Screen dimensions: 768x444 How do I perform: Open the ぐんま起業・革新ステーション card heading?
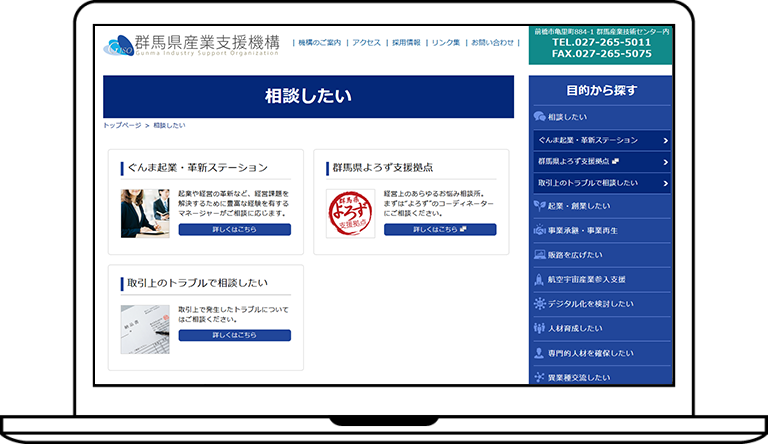(x=197, y=168)
